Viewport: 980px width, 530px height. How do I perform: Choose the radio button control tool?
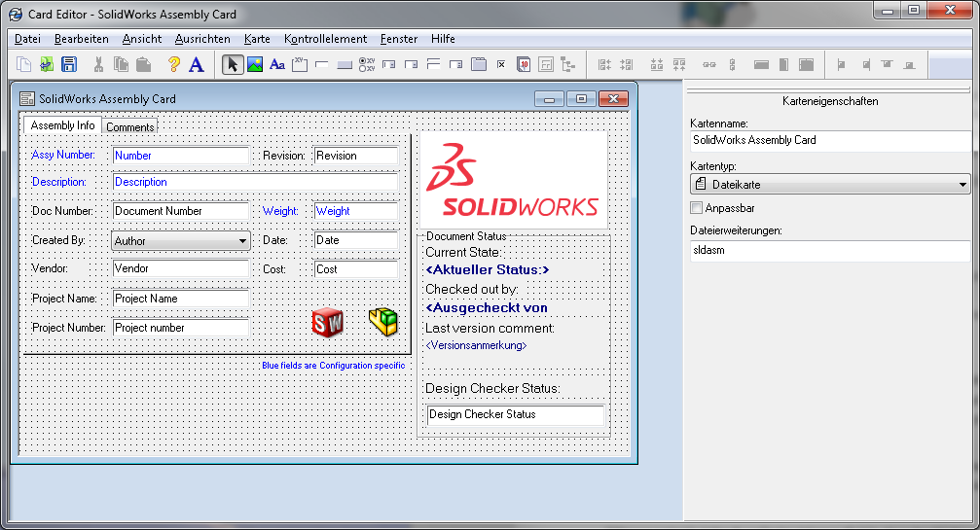pyautogui.click(x=367, y=64)
